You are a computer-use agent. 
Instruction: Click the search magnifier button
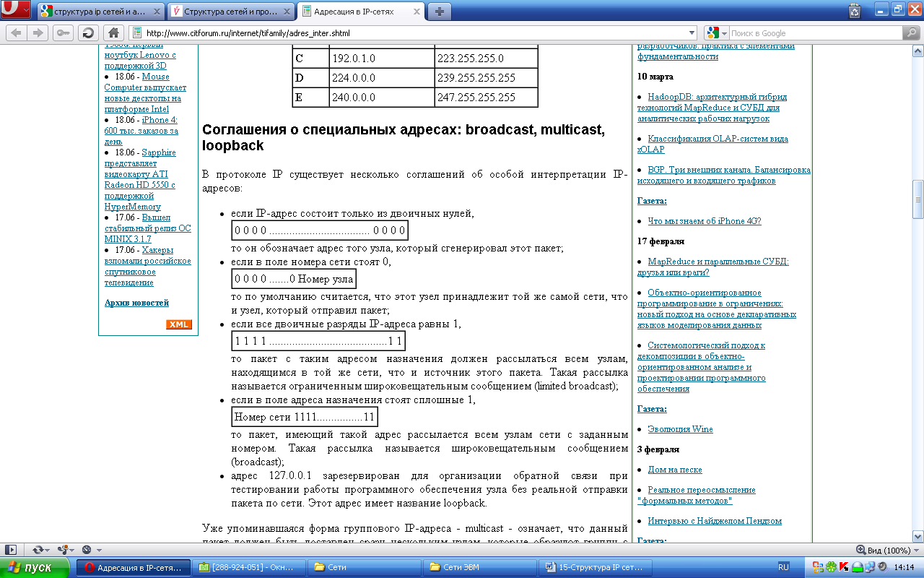(912, 33)
